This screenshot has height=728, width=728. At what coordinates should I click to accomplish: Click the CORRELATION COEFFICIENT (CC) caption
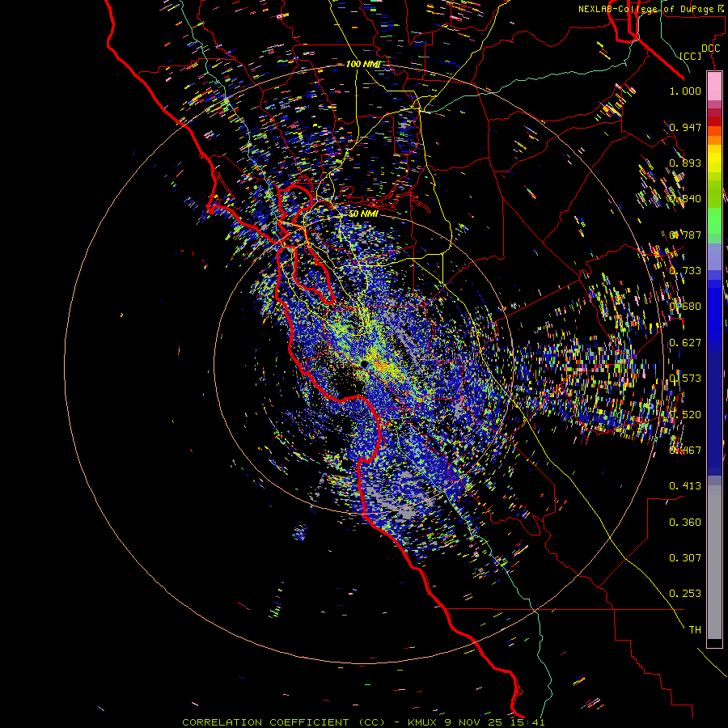283,722
